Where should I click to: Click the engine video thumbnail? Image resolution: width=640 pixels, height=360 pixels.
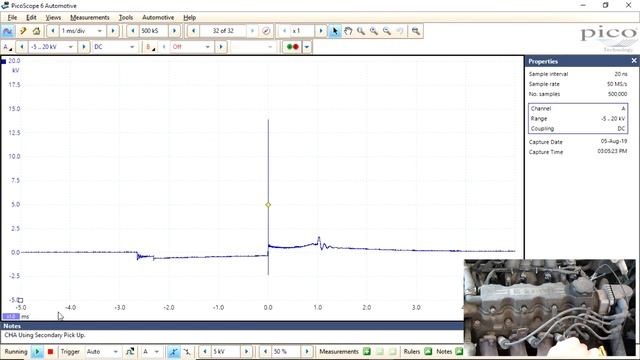coord(550,308)
